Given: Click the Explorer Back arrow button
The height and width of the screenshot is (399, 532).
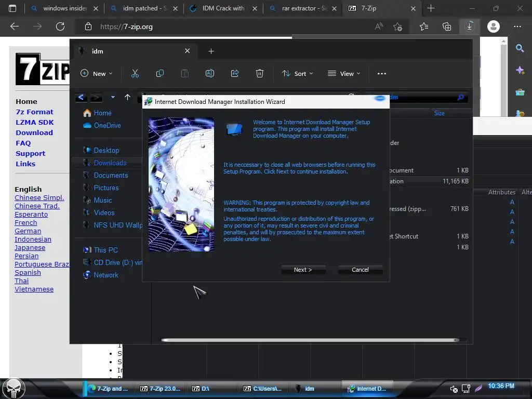Looking at the screenshot, I should point(81,97).
